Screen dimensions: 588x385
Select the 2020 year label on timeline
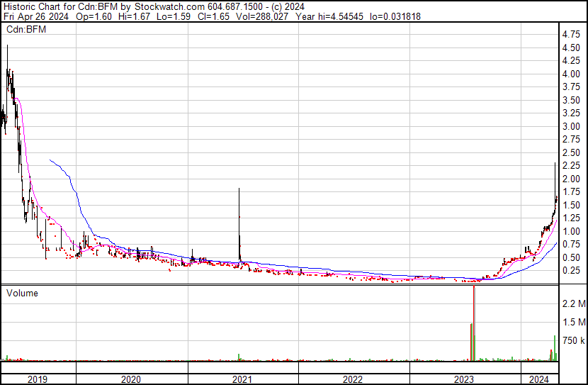tap(132, 379)
